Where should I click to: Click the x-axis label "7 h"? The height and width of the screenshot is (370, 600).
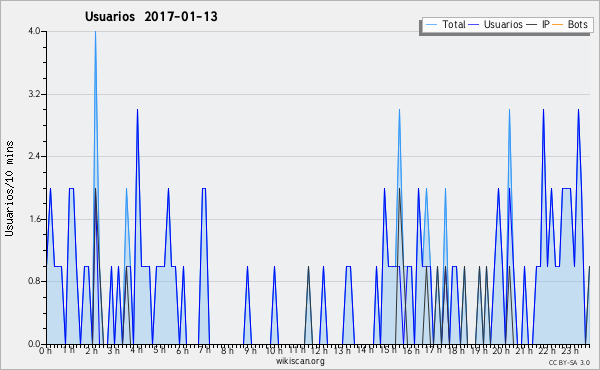pos(204,350)
